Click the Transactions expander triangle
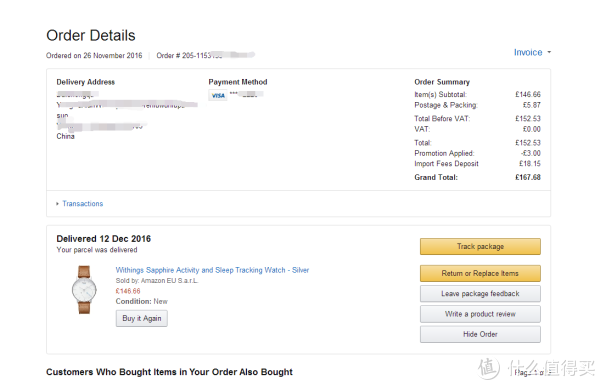Screen dimensions: 600x385 click(57, 204)
